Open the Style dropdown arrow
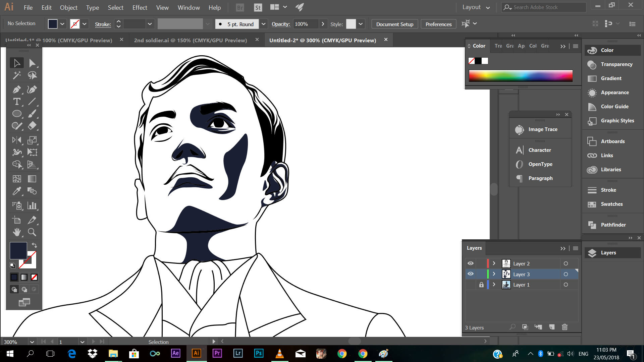Screen dimensions: 644x362 click(x=361, y=24)
